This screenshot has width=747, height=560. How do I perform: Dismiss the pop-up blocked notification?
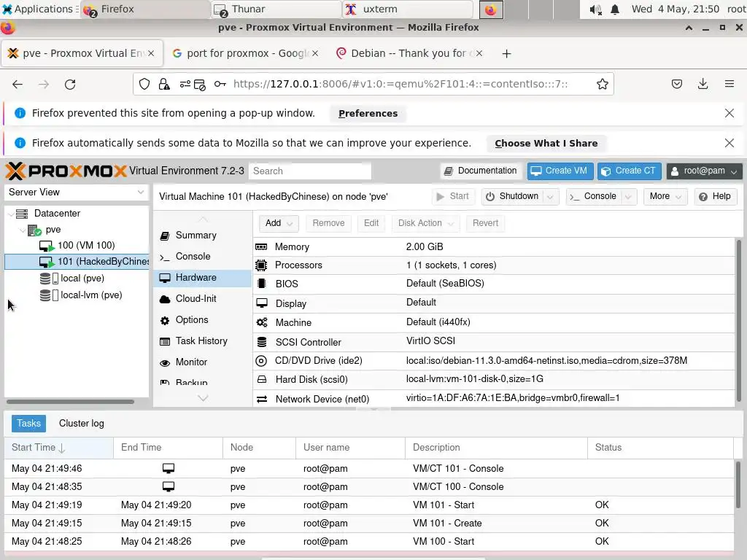[x=729, y=113]
